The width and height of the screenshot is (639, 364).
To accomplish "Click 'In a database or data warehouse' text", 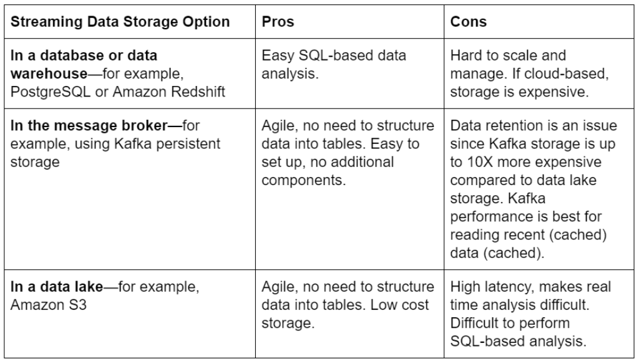I will click(84, 64).
